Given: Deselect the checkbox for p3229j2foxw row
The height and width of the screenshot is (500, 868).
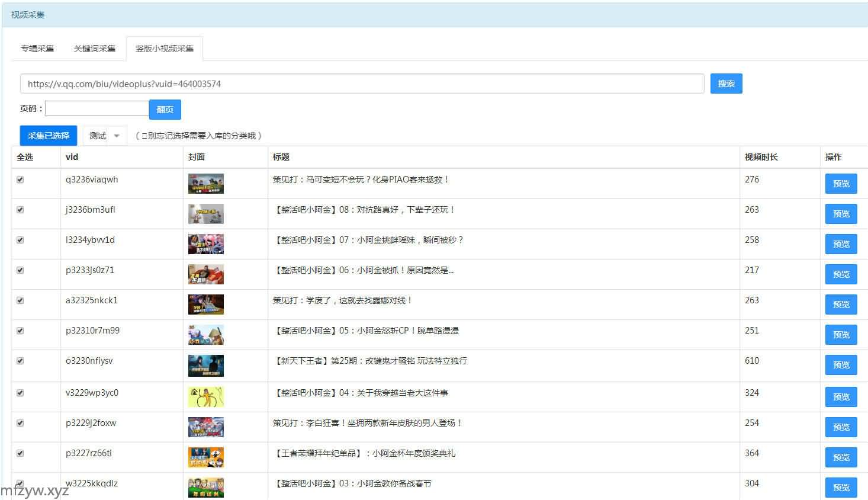Looking at the screenshot, I should tap(20, 423).
